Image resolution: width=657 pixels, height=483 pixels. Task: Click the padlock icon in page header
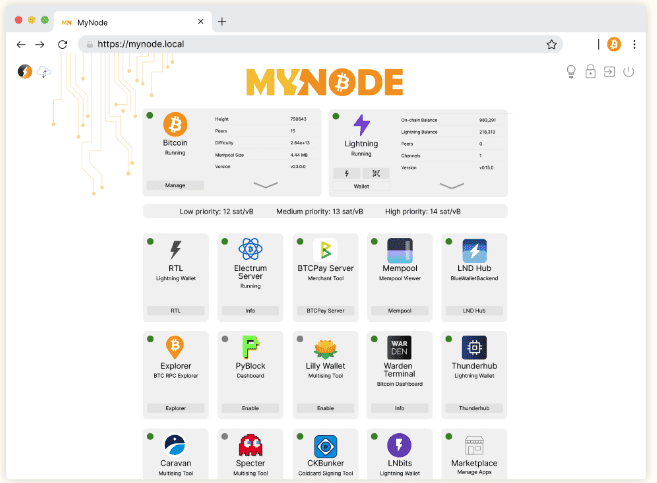click(590, 72)
